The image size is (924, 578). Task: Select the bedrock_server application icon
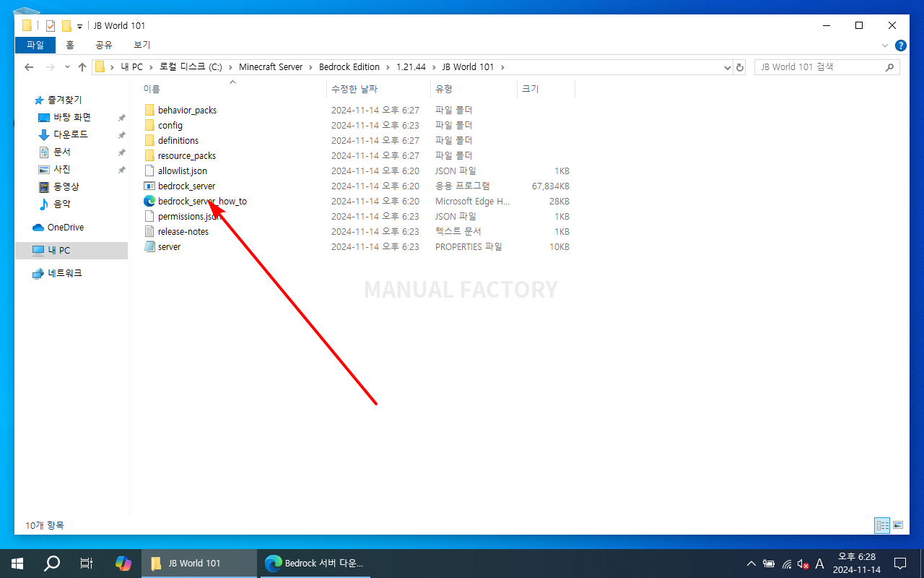149,186
